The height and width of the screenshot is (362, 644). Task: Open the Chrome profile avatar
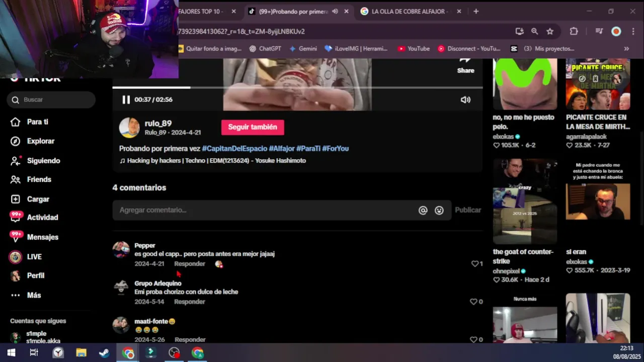(616, 31)
